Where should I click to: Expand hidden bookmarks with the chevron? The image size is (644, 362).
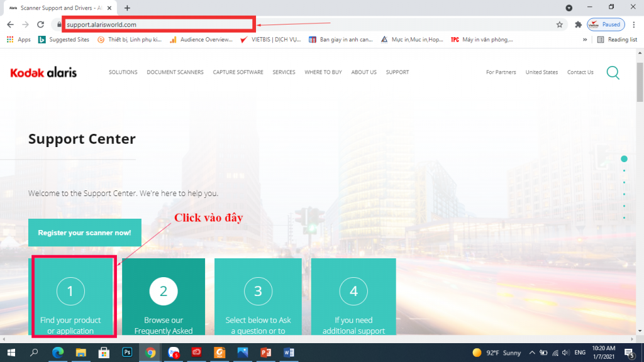pyautogui.click(x=586, y=40)
